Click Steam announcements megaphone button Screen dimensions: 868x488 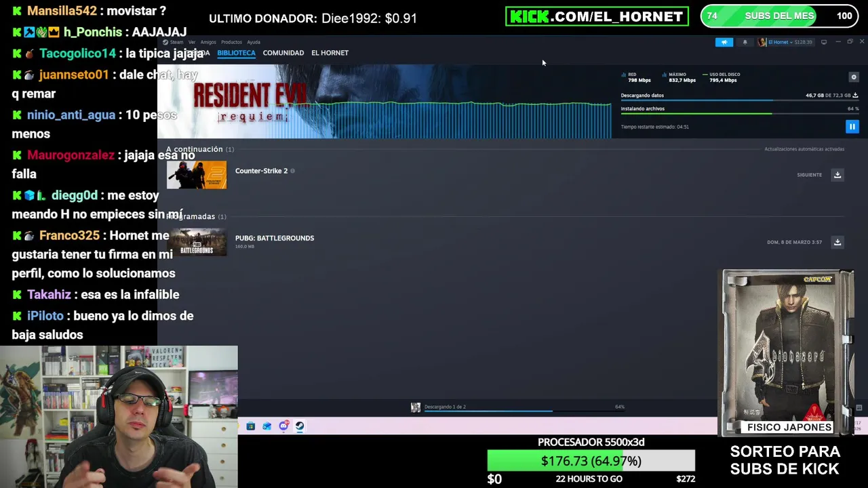[724, 42]
